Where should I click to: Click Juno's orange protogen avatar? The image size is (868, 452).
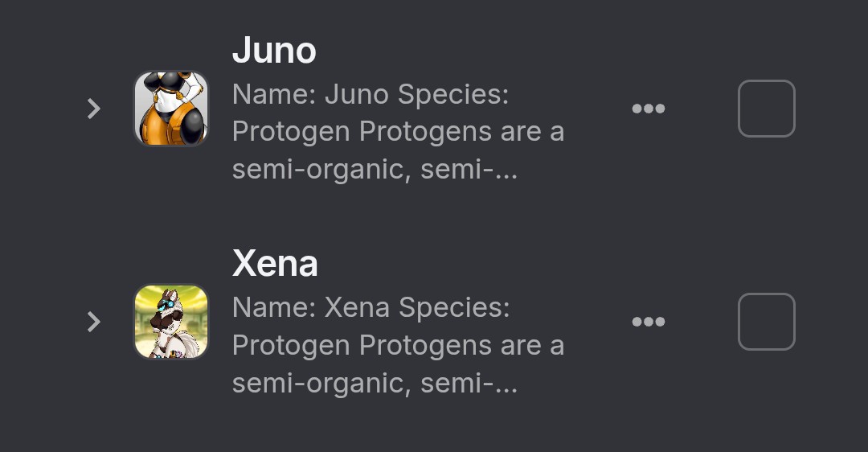tap(172, 109)
